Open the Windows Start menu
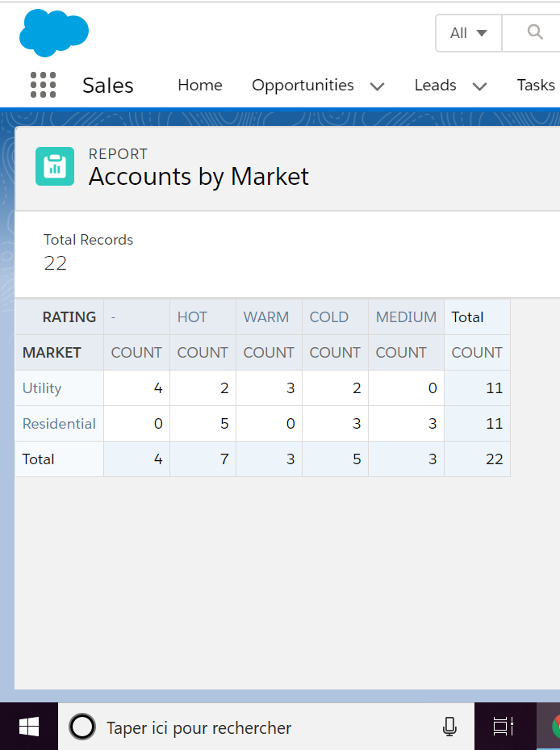 (x=29, y=727)
